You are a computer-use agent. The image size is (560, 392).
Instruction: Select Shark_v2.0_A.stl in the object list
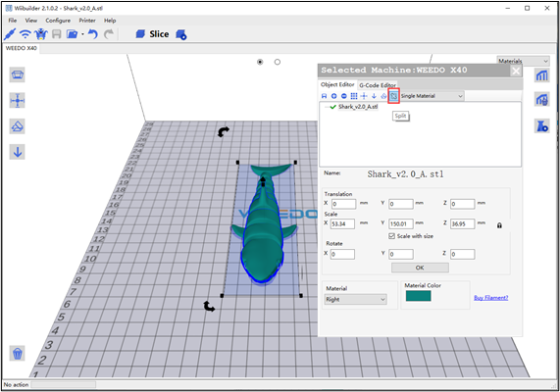pyautogui.click(x=358, y=107)
